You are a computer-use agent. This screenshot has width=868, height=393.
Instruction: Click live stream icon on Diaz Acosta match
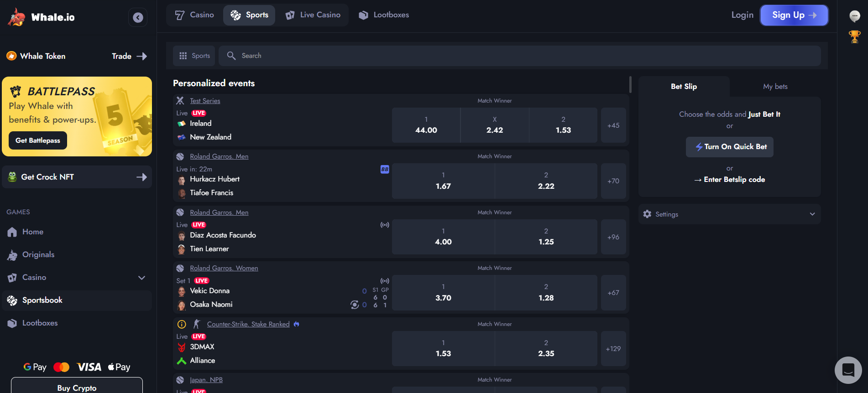385,225
